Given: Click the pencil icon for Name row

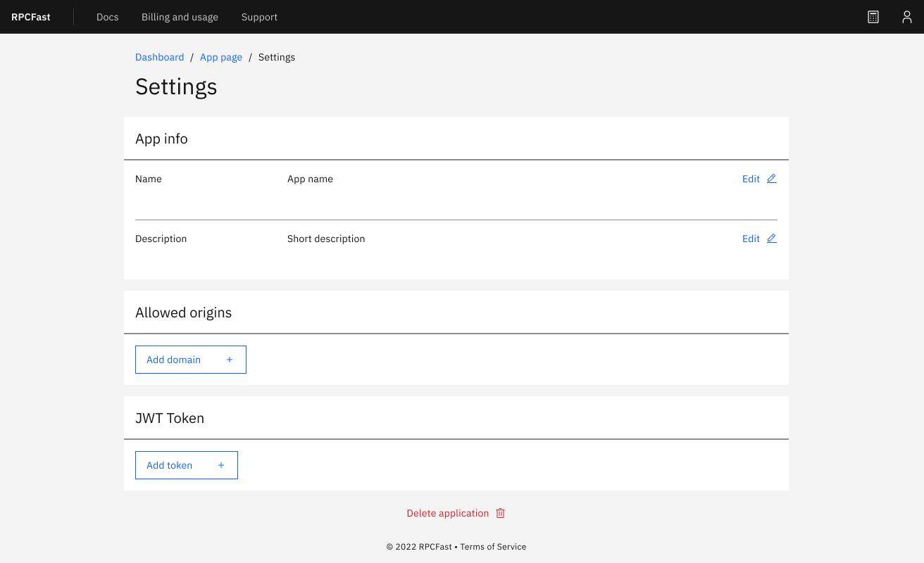Looking at the screenshot, I should tap(772, 179).
